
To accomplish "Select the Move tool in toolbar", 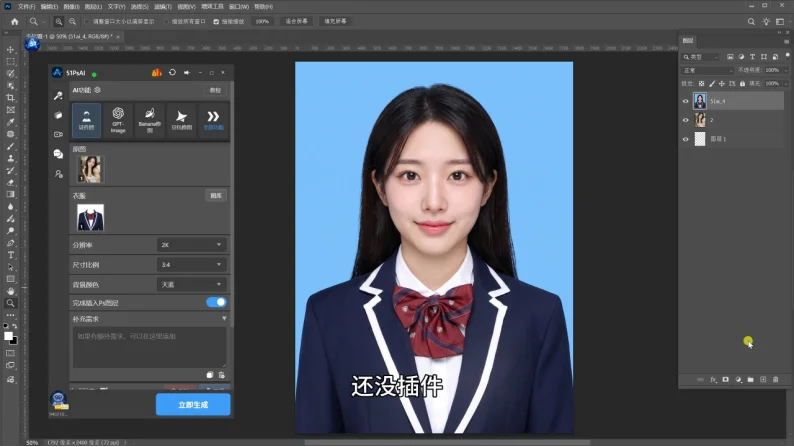I will [10, 50].
